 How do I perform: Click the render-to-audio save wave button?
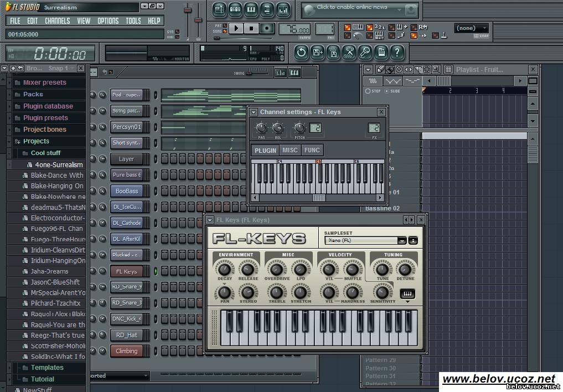(x=333, y=53)
